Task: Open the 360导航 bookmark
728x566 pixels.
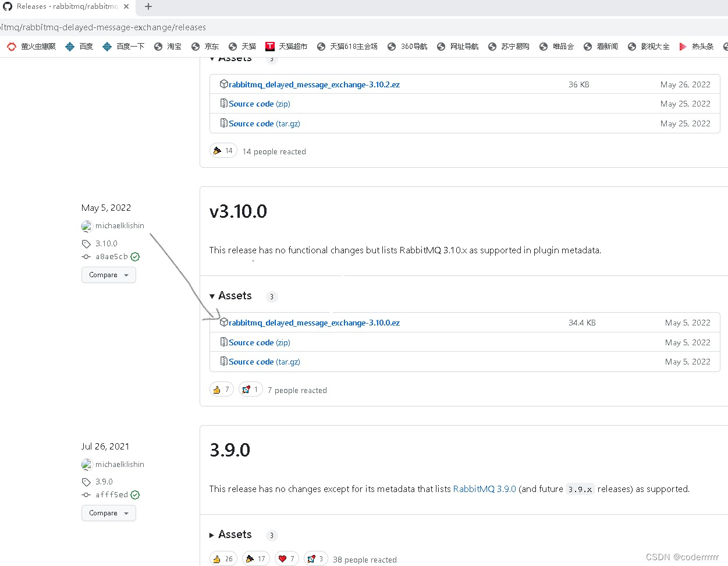Action: tap(407, 47)
